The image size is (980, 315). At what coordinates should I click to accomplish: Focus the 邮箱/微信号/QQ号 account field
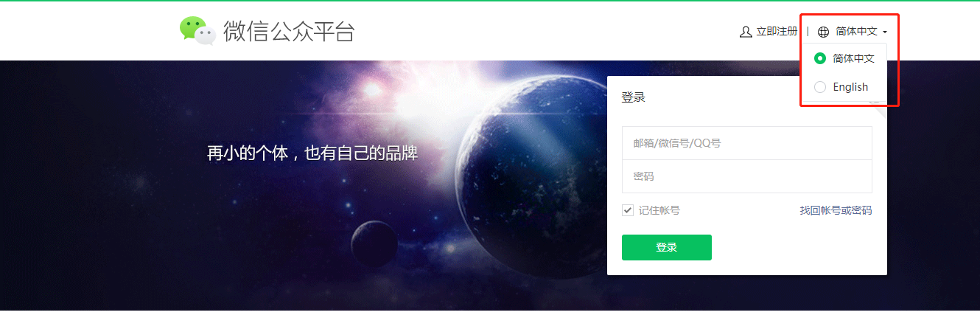point(747,143)
